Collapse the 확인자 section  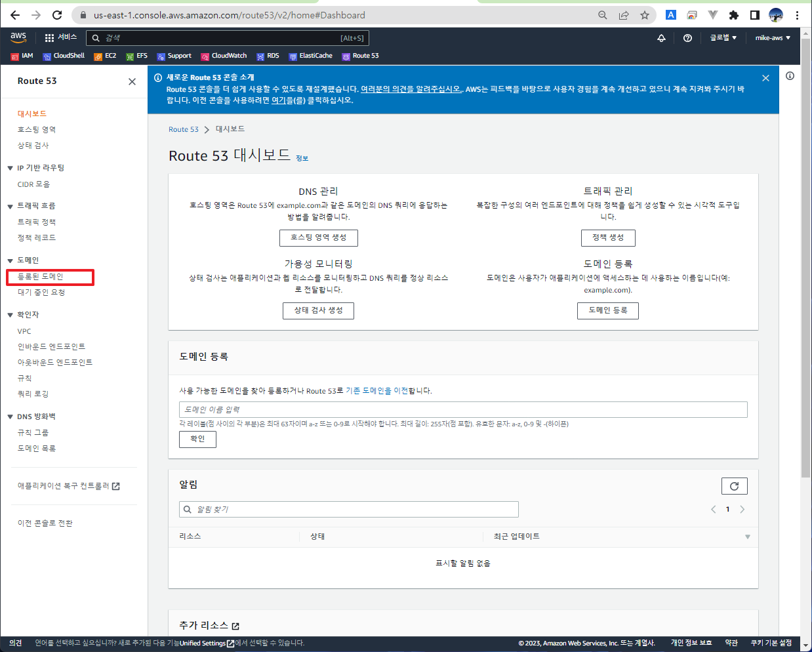coord(10,316)
